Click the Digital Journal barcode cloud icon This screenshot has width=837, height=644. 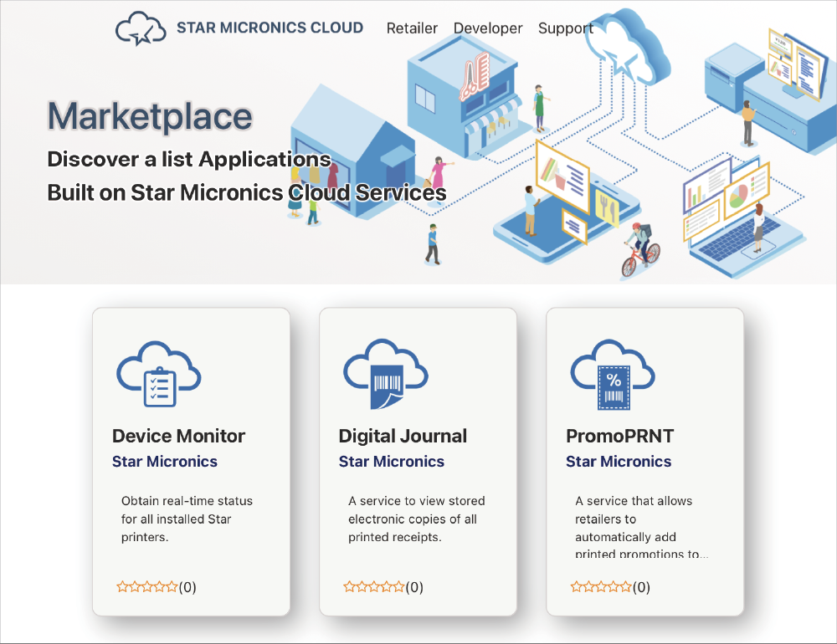point(385,374)
